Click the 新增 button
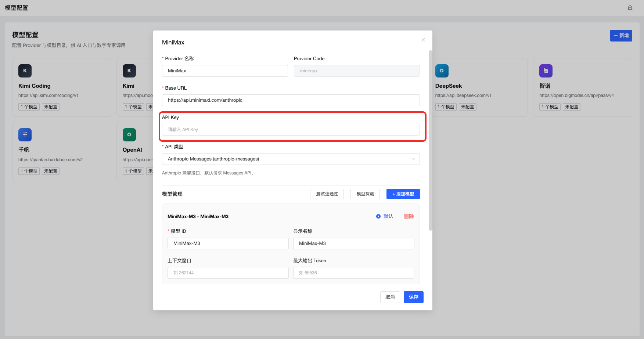The height and width of the screenshot is (339, 644). [x=621, y=36]
